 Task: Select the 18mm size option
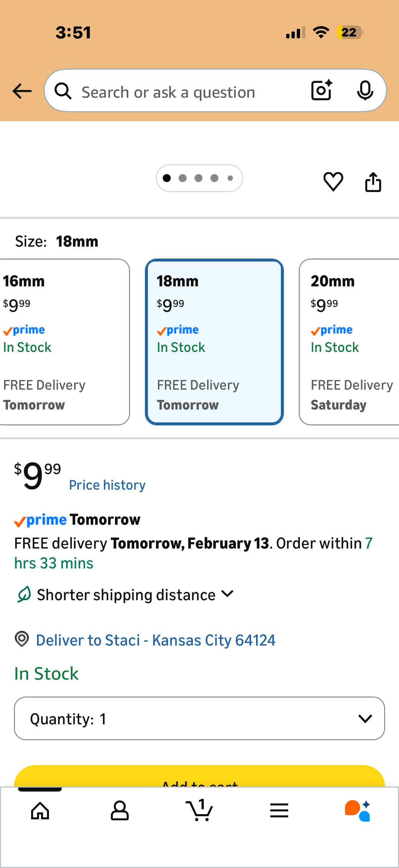click(x=214, y=342)
